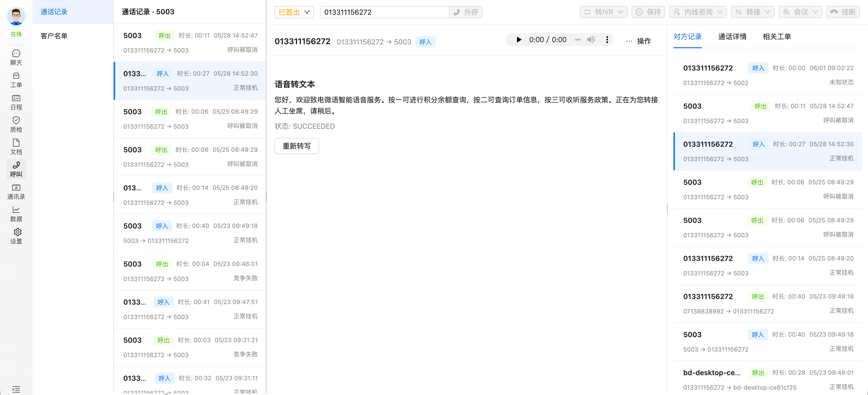Expand the 转接 transfer dropdown

(x=753, y=12)
